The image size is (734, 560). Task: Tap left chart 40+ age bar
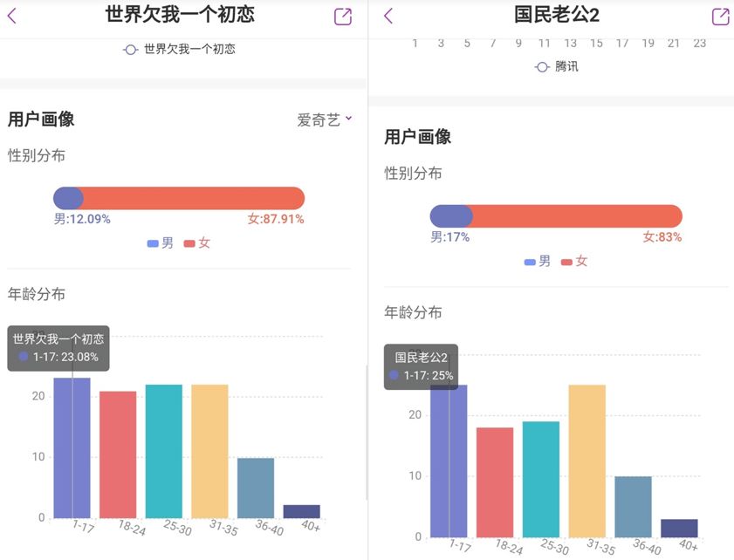tap(302, 511)
